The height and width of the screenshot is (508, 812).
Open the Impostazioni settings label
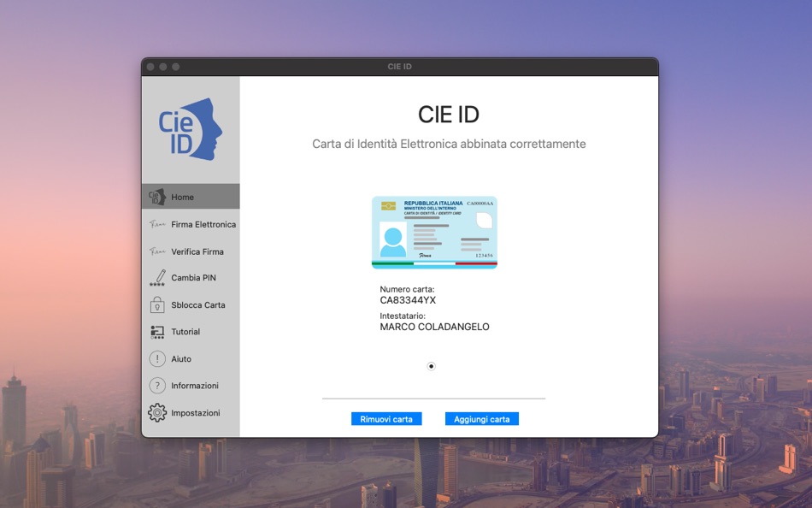coord(195,412)
